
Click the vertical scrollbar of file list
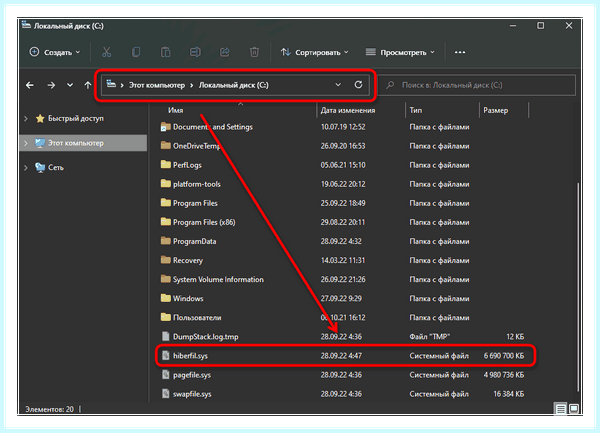(x=577, y=287)
